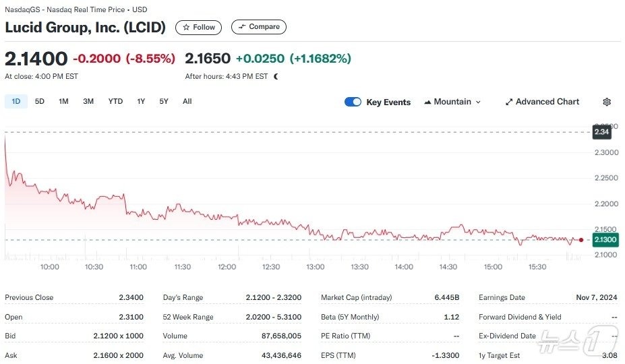
Task: Click the 2.34 previous close marker
Action: pos(601,132)
